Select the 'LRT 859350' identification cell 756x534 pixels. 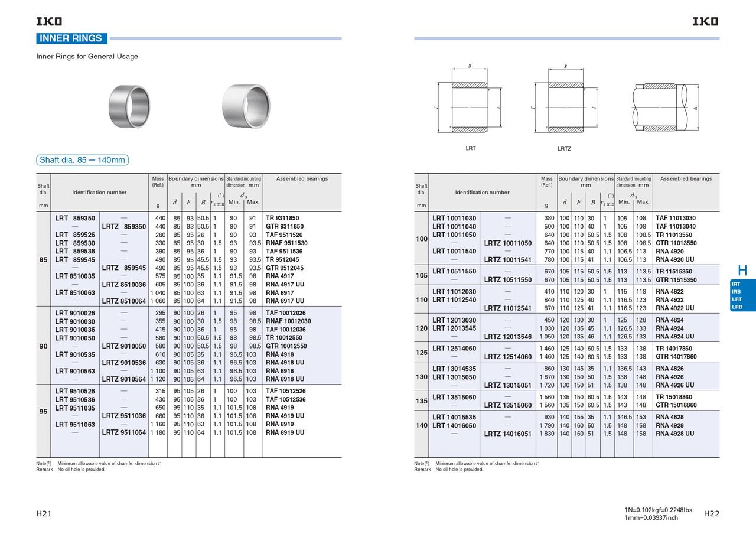[x=75, y=218]
